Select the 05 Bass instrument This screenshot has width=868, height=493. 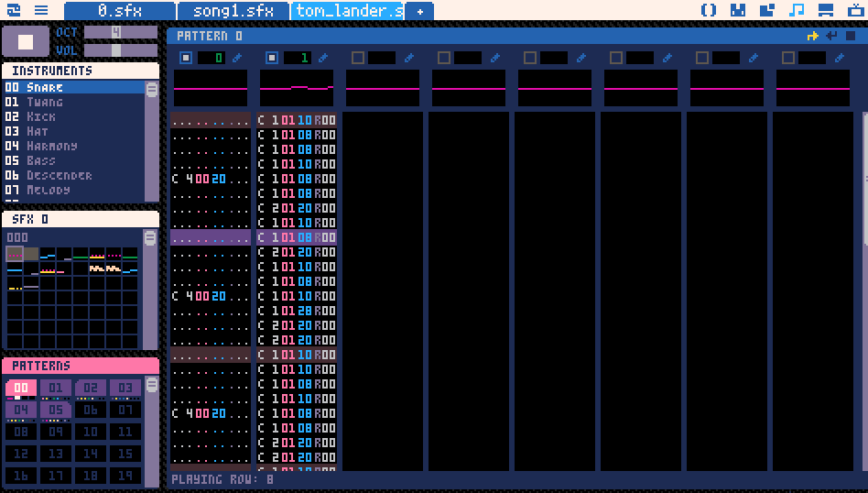[74, 160]
